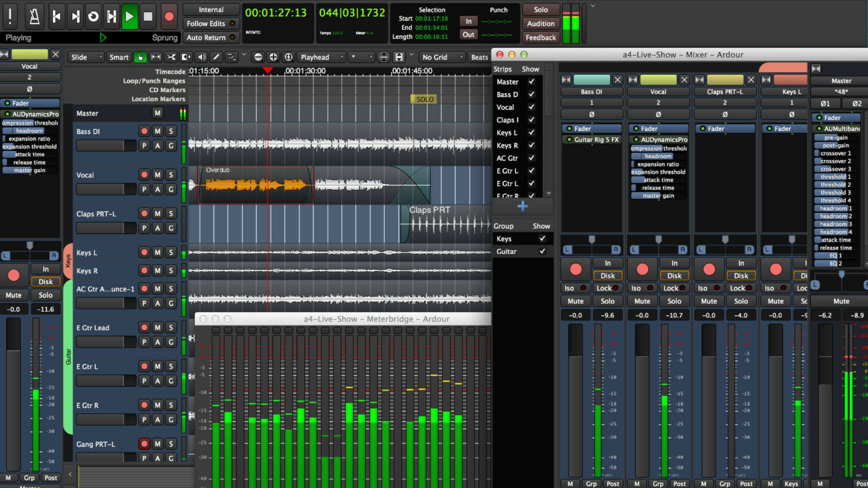Open the Slide edit mode dropdown

click(86, 57)
